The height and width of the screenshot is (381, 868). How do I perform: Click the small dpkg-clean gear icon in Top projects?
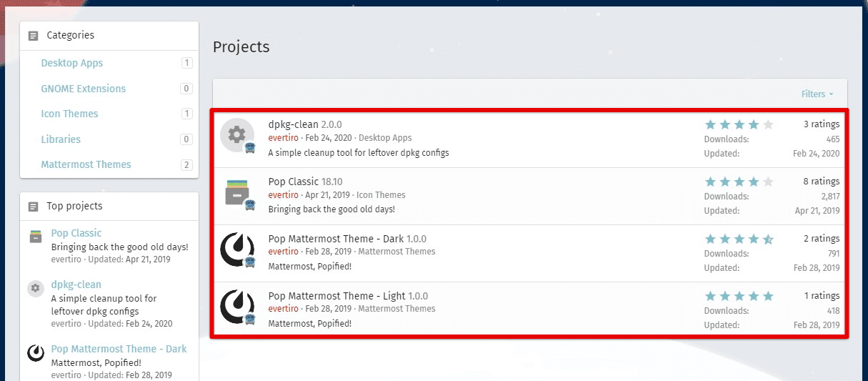(x=36, y=288)
